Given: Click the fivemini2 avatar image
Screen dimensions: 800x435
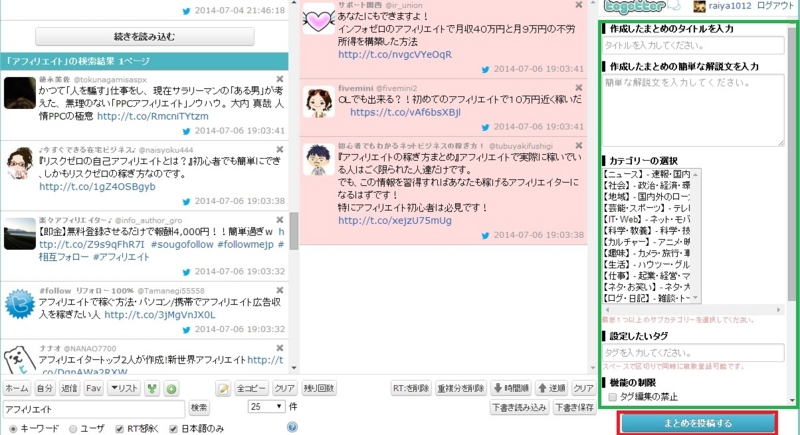Looking at the screenshot, I should tap(318, 102).
